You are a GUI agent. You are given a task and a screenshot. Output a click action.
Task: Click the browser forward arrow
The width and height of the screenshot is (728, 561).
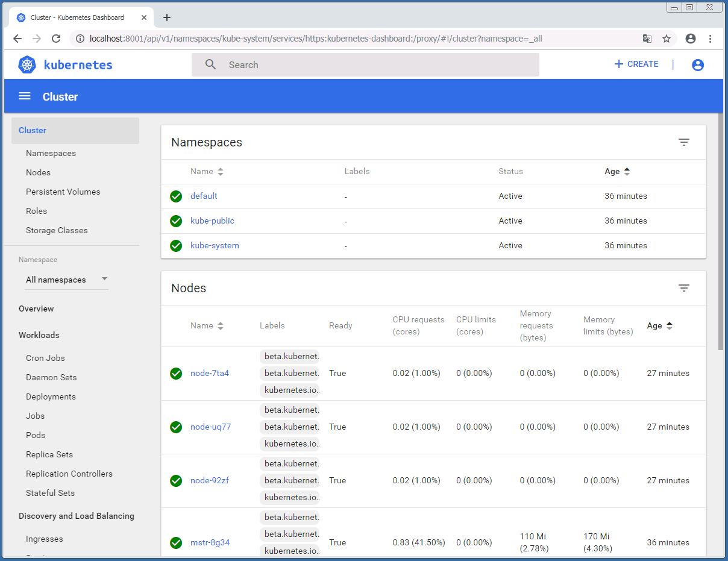37,39
